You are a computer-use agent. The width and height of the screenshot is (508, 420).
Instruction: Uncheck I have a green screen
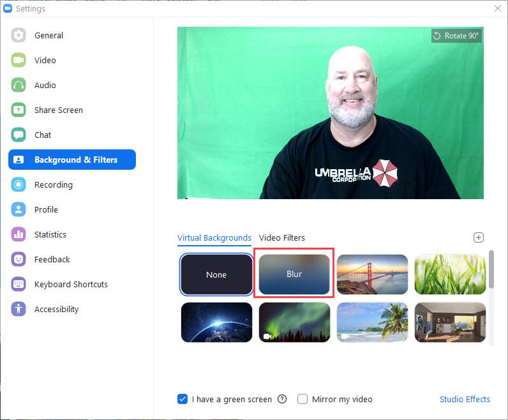coord(183,400)
